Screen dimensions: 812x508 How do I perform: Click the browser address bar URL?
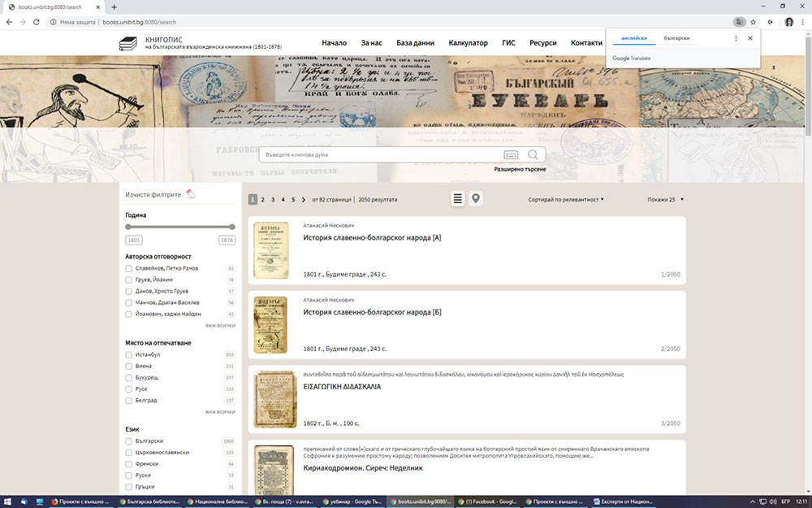point(140,22)
